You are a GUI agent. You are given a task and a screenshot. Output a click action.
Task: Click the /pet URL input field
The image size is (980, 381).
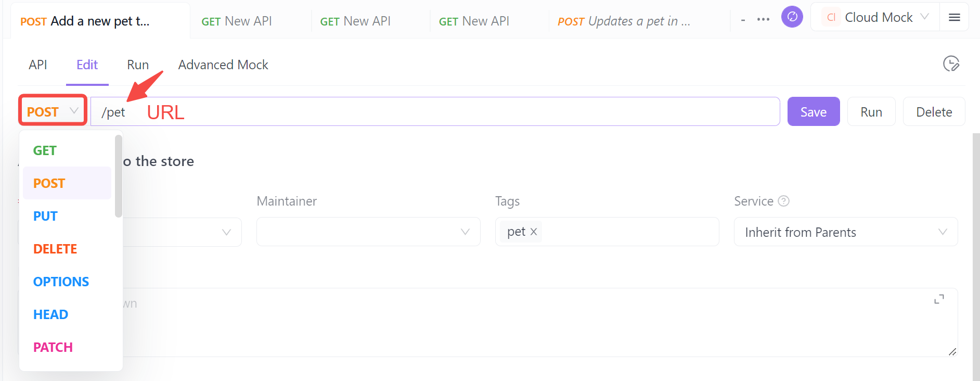pyautogui.click(x=435, y=111)
